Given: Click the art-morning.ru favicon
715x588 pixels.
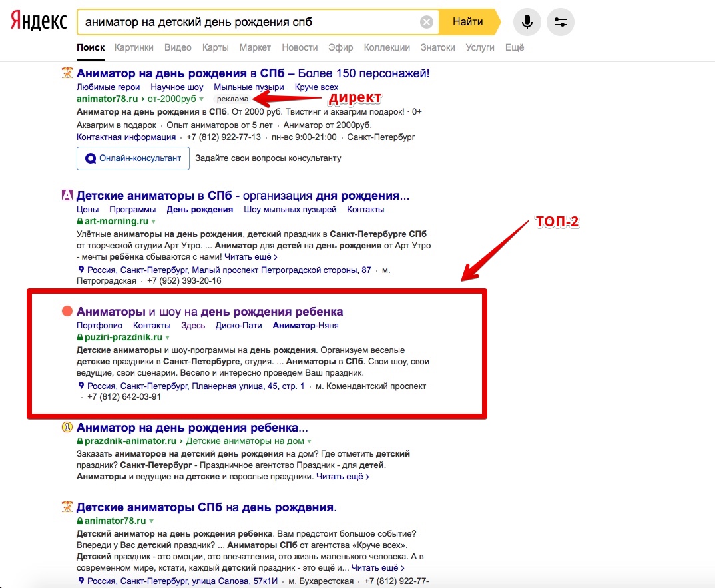Looking at the screenshot, I should tap(67, 196).
